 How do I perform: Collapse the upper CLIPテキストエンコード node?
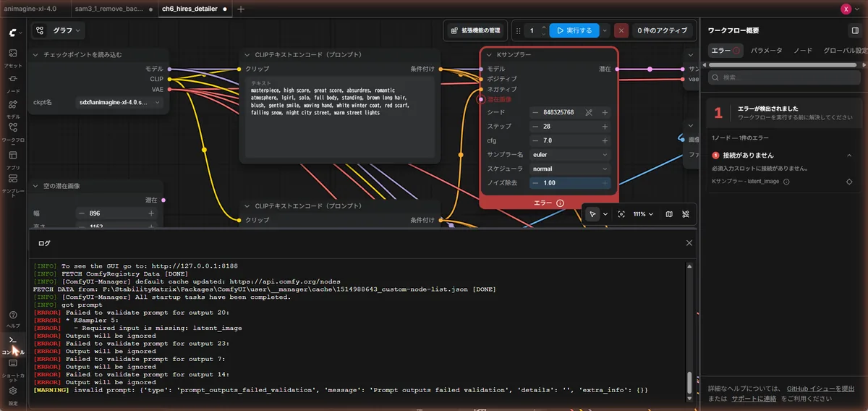247,55
